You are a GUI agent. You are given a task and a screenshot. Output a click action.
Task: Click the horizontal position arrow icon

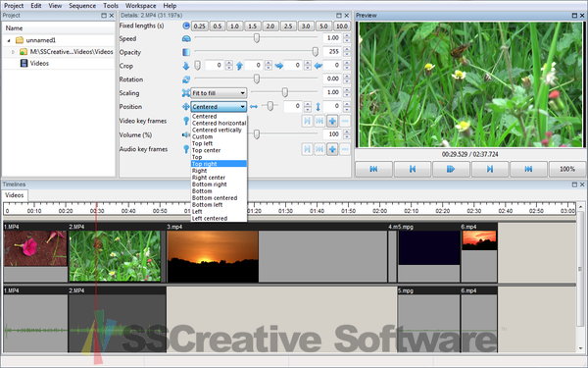254,107
